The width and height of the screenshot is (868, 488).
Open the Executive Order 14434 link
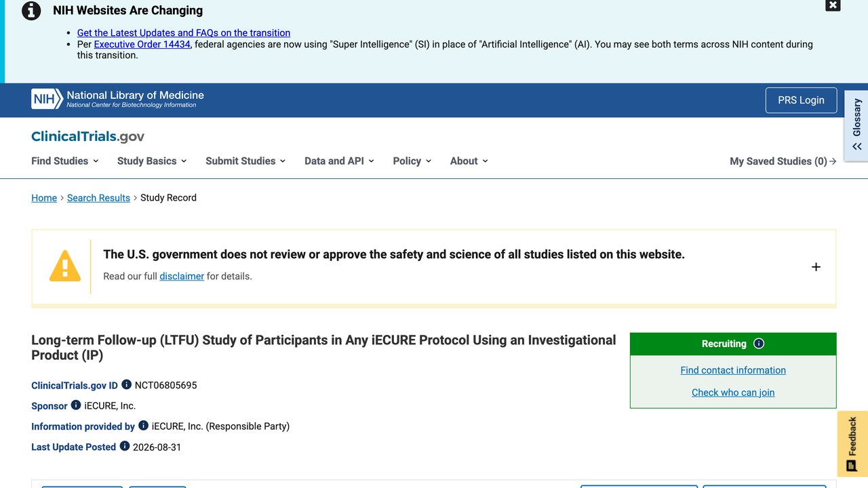click(142, 44)
